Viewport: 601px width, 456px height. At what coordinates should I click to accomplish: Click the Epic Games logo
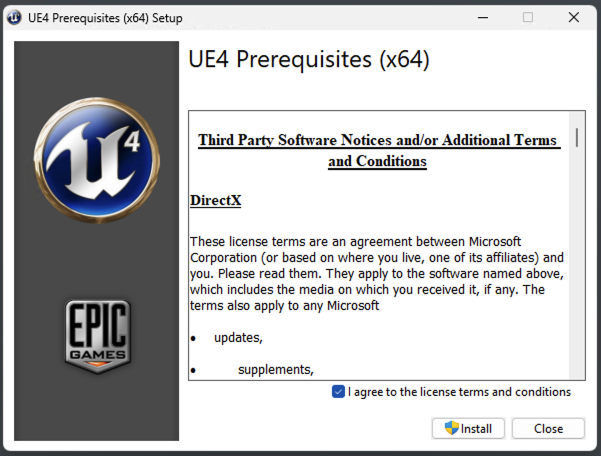98,336
